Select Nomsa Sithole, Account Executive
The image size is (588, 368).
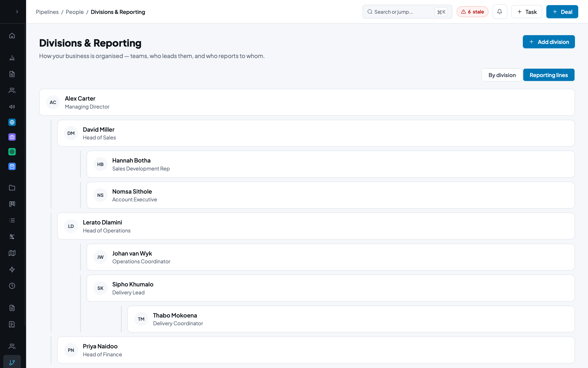pyautogui.click(x=331, y=195)
